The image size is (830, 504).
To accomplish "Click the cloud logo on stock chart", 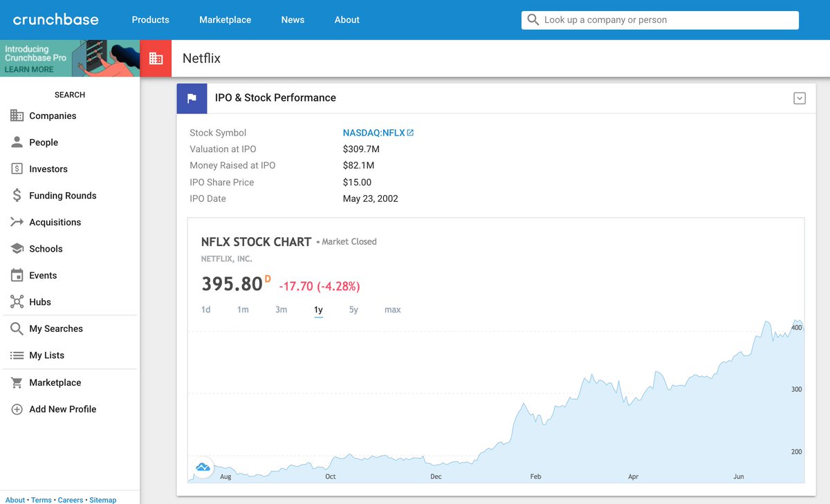I will click(203, 467).
